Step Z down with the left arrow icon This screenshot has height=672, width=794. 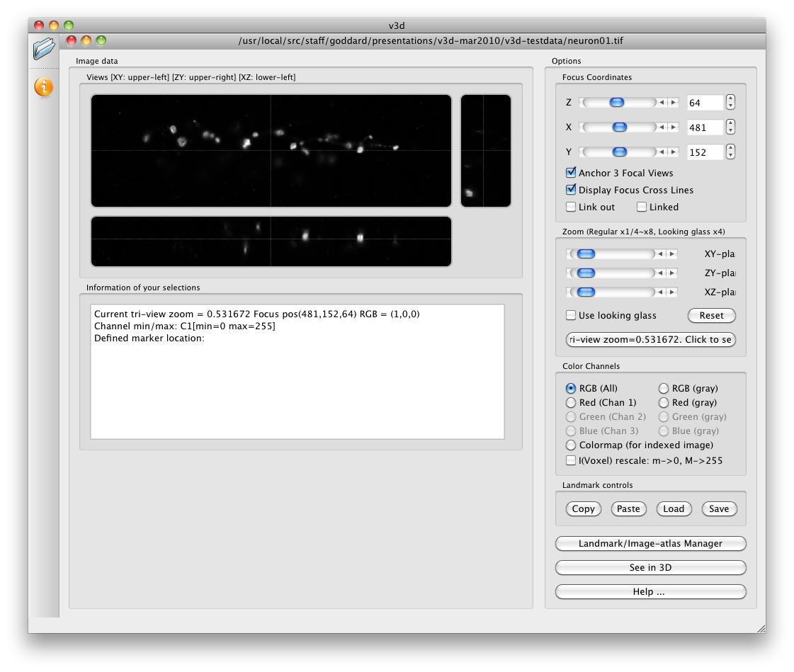[x=662, y=102]
